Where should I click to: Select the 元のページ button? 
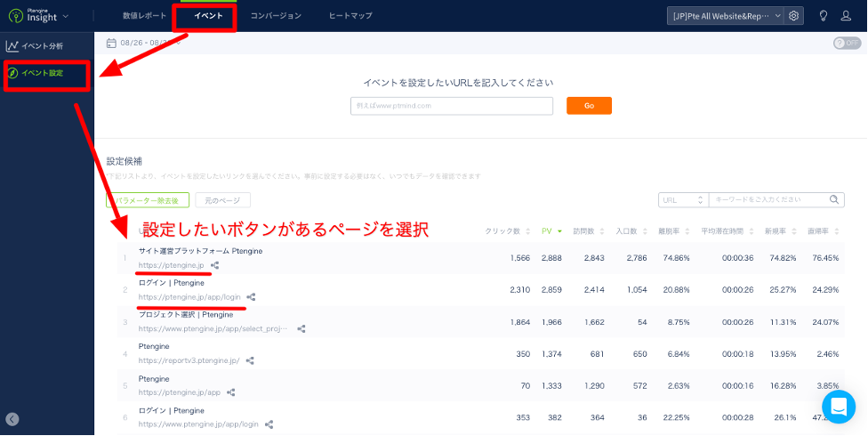click(x=222, y=200)
